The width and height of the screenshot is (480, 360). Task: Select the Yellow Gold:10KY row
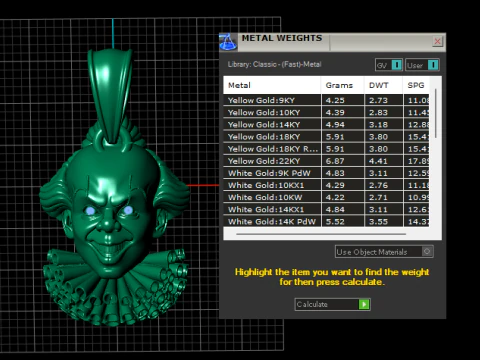pyautogui.click(x=326, y=112)
